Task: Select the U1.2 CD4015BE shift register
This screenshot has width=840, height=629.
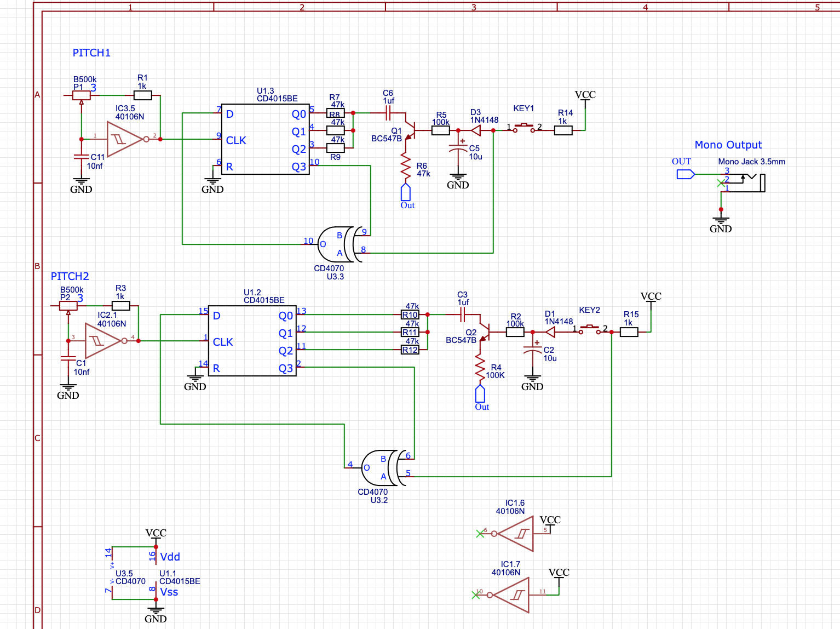Action: [x=252, y=341]
